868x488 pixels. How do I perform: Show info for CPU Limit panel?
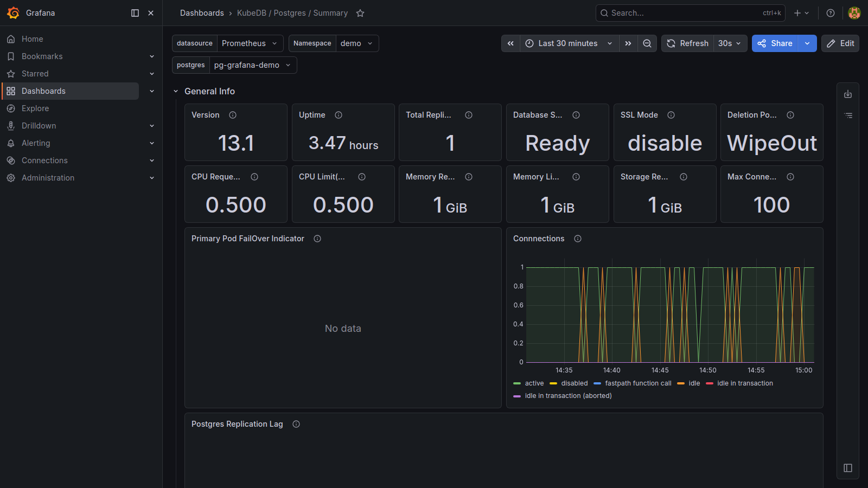pyautogui.click(x=362, y=177)
